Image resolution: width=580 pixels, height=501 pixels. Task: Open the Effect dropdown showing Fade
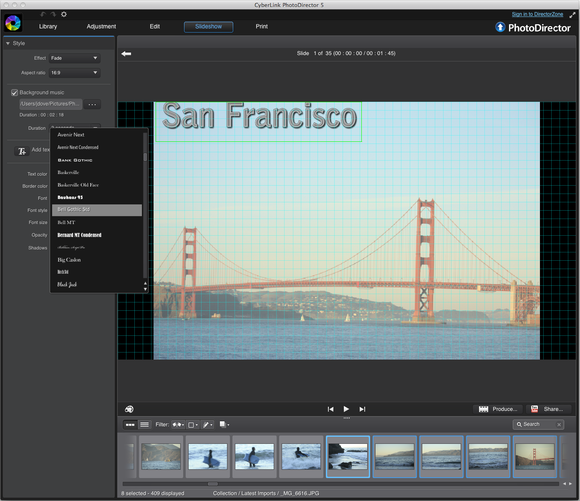[x=74, y=58]
